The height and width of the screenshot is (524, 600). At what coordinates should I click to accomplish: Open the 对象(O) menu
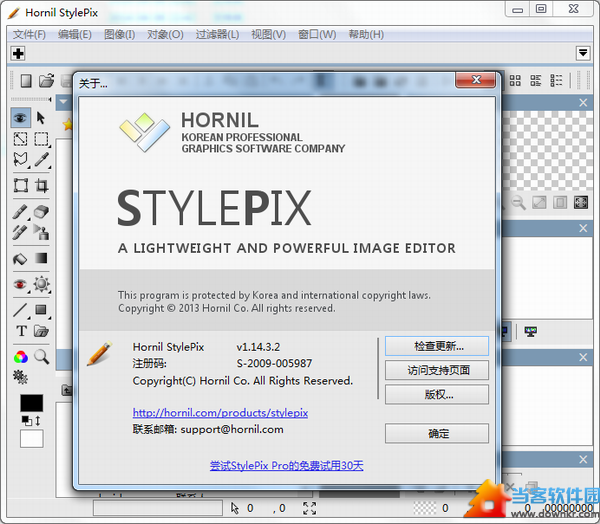tap(165, 34)
